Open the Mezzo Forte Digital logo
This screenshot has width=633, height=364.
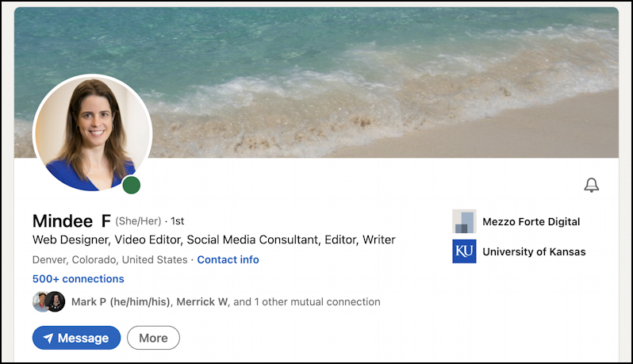pyautogui.click(x=464, y=221)
